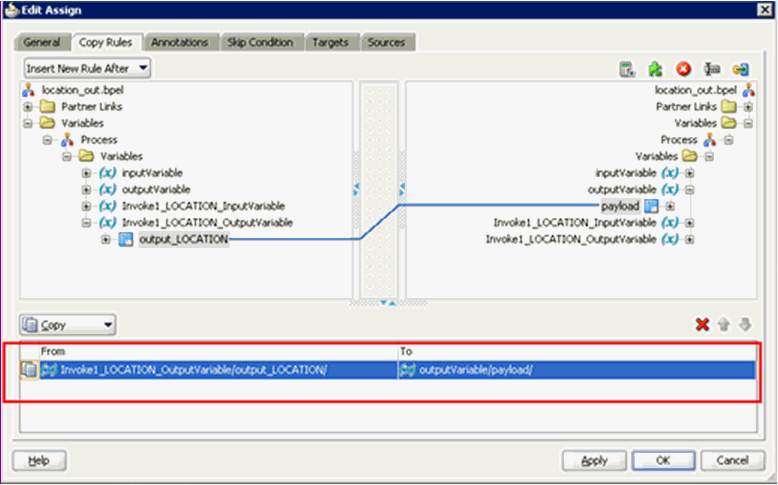
Task: Select the Copy Rules tab
Action: coord(106,43)
